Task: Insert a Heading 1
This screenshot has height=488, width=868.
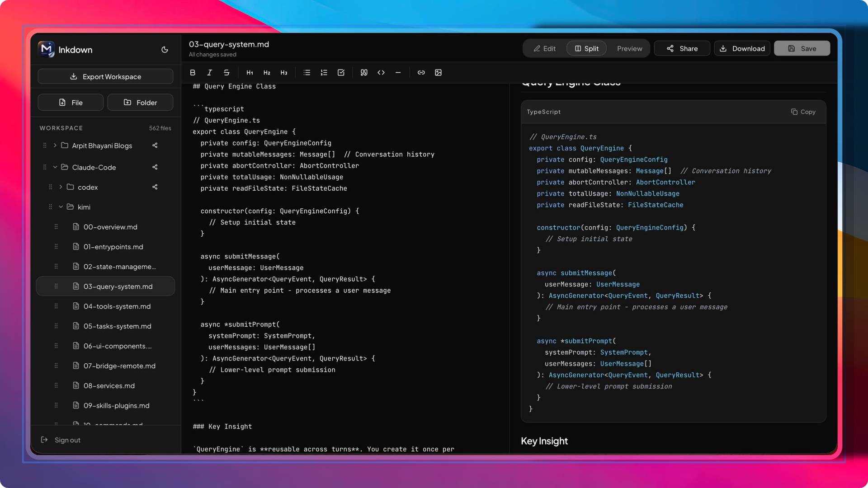Action: pos(250,72)
